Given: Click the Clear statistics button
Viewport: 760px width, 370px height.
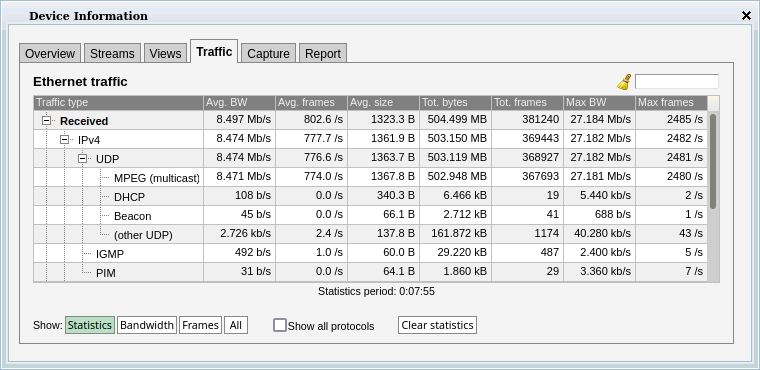Looking at the screenshot, I should (437, 325).
